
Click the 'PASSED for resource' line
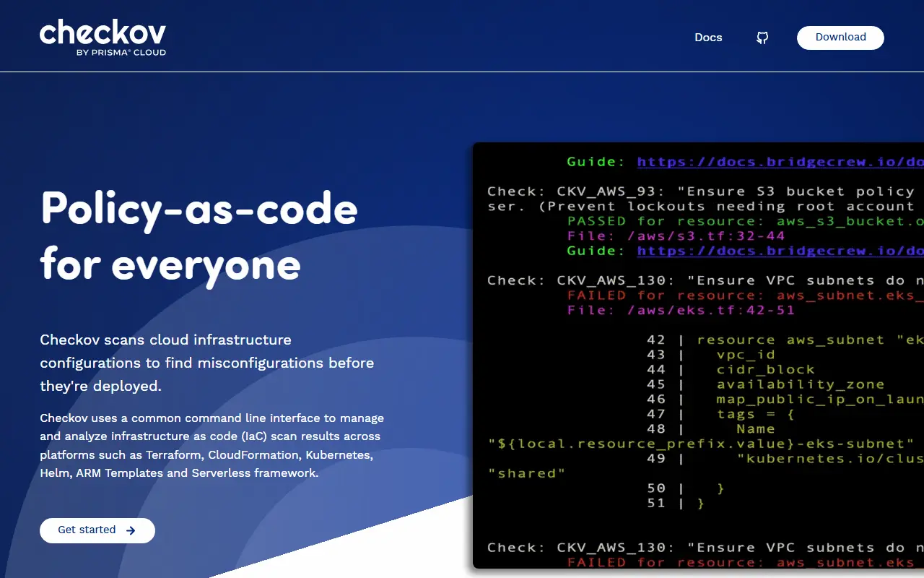coord(746,221)
